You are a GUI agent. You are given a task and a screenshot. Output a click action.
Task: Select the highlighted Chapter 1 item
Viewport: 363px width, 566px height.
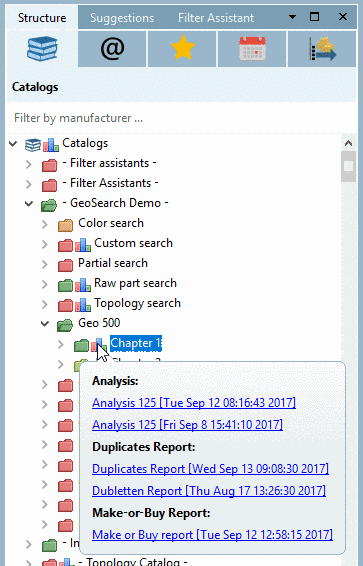136,343
